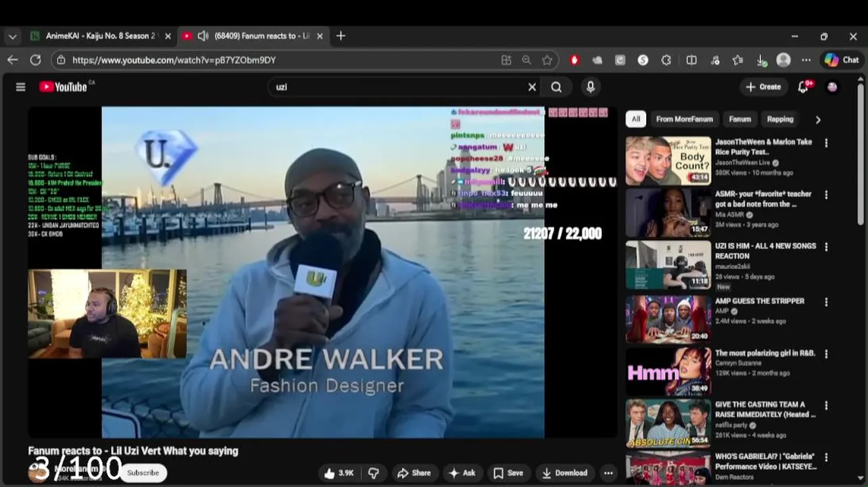This screenshot has width=868, height=487.
Task: Open more actions ellipsis under video
Action: click(x=608, y=473)
